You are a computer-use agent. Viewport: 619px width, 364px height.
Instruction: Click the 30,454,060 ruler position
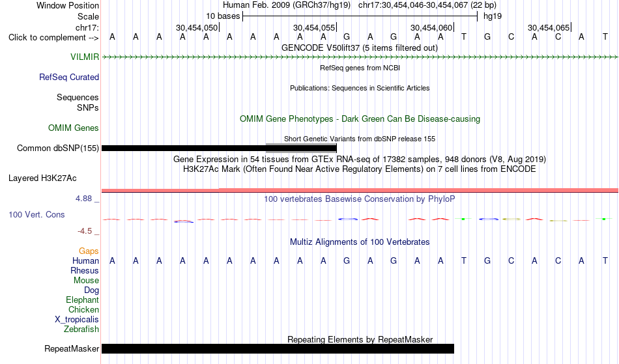431,27
